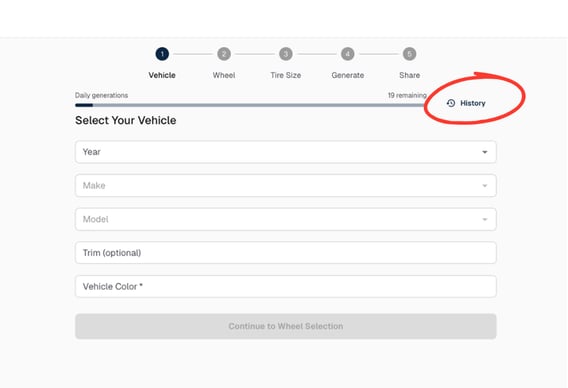
Task: Click the Share step label
Action: [409, 75]
